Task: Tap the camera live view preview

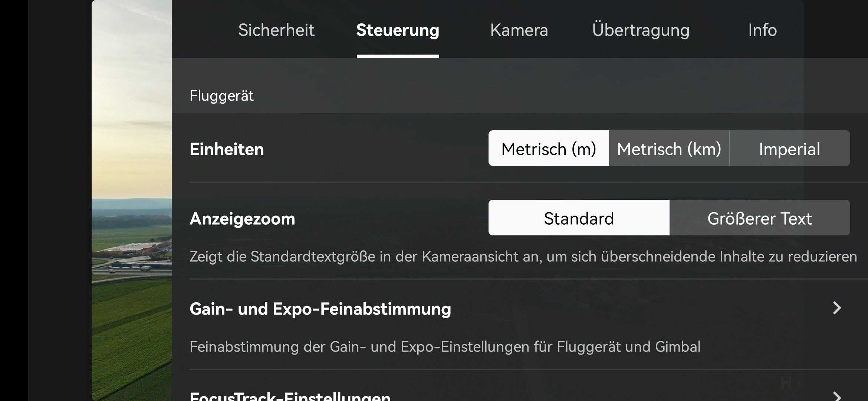Action: pyautogui.click(x=132, y=200)
